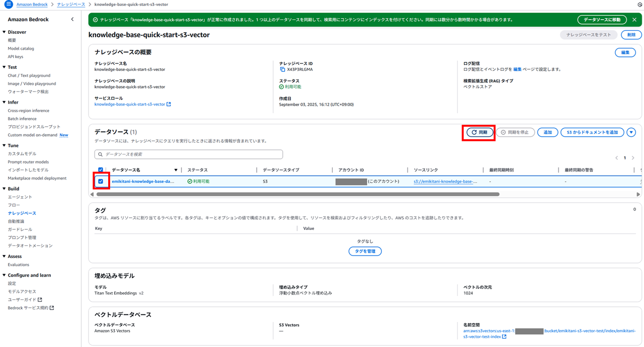This screenshot has height=347, width=644.
Task: Open Model catalog in the sidebar
Action: [x=21, y=49]
